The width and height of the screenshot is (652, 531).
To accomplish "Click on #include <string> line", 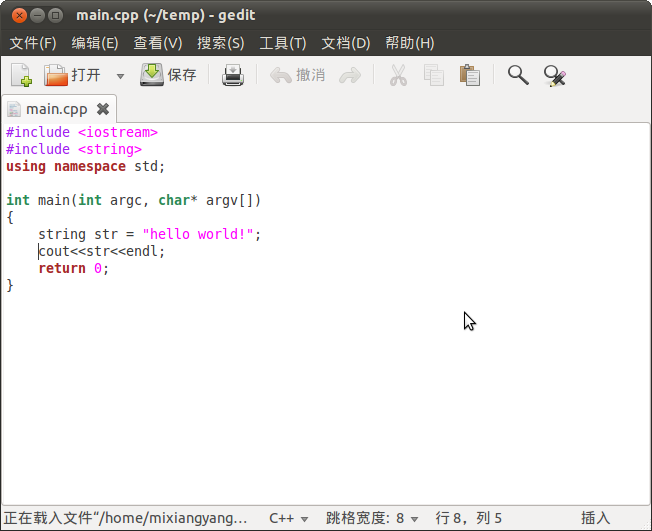I will point(74,149).
